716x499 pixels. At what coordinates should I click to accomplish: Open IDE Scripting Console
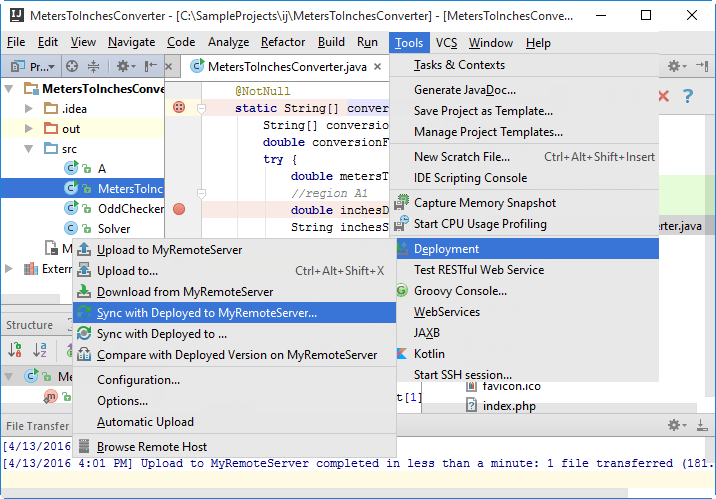524,178
